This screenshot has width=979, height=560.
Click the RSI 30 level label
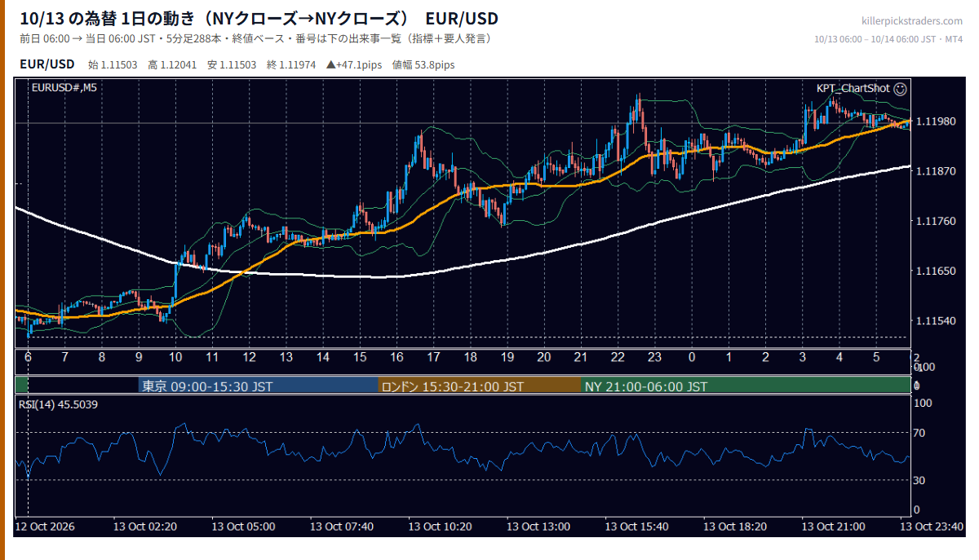[x=919, y=480]
